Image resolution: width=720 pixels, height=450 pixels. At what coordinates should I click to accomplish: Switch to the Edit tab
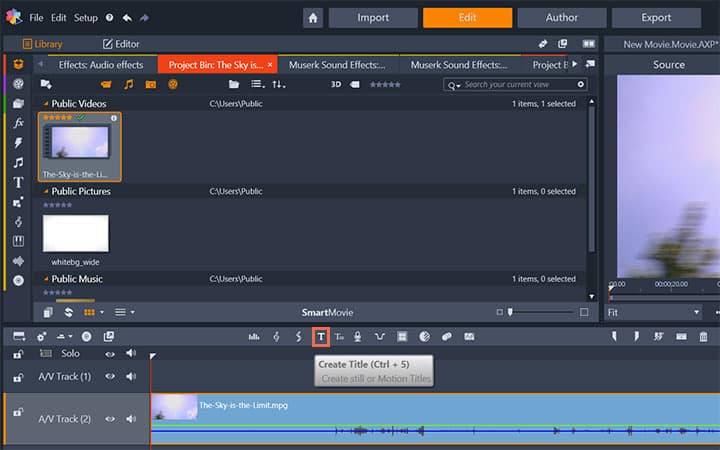point(467,18)
